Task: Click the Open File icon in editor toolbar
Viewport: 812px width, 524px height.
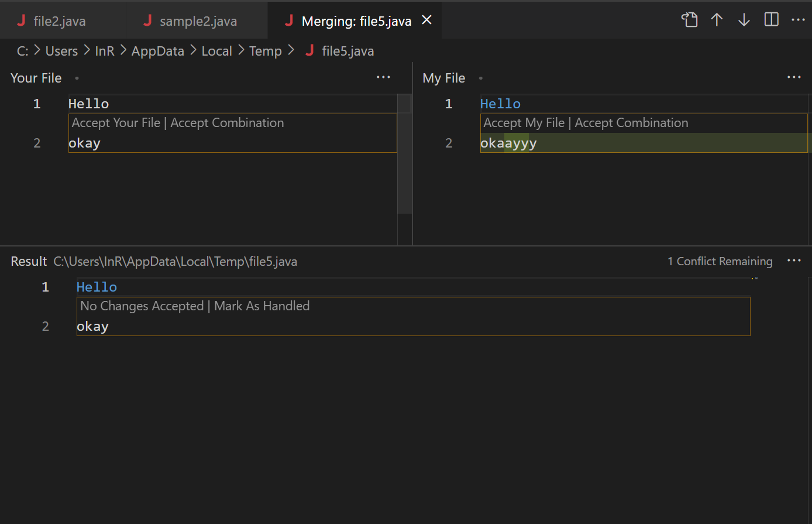Action: (690, 20)
